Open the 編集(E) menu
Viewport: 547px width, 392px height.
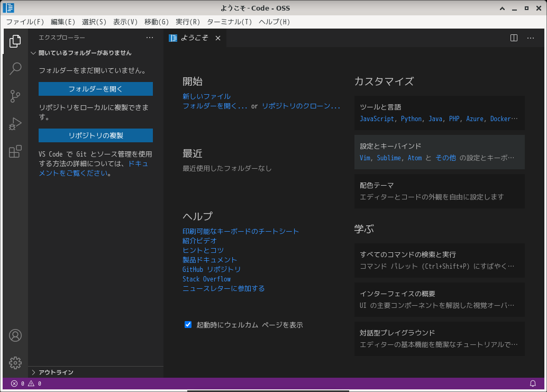(63, 22)
